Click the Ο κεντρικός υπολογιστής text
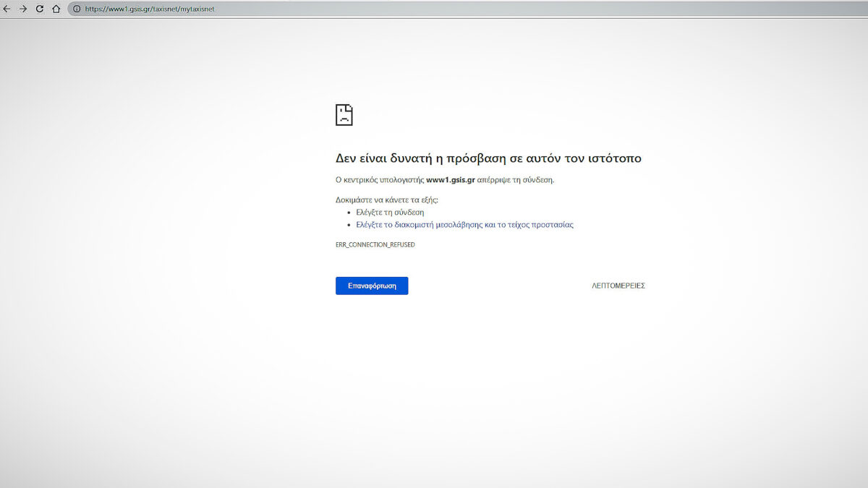This screenshot has width=868, height=488. [379, 180]
